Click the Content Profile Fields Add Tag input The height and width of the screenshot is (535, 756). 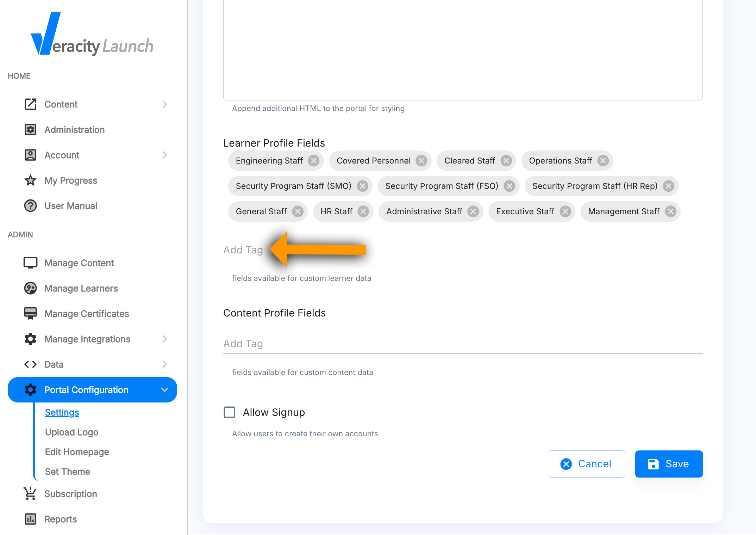coord(462,344)
